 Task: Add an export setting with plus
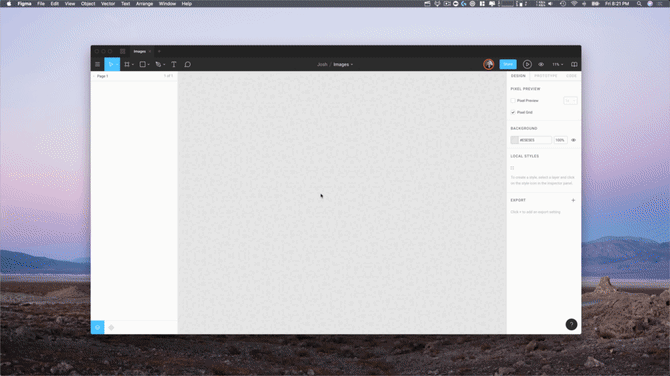[x=573, y=200]
